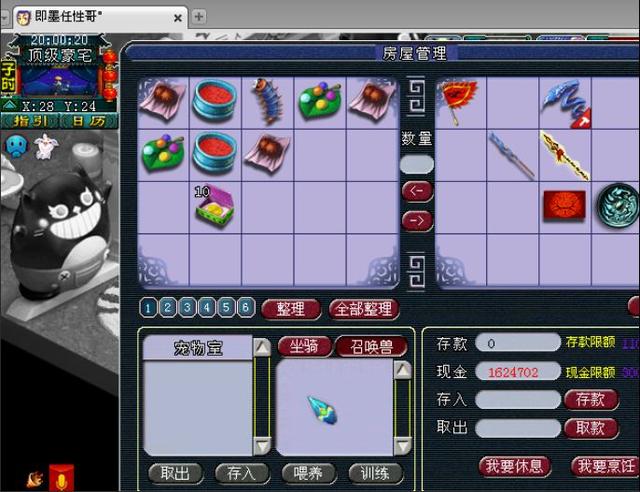Open the 日历 calendar button

point(89,121)
